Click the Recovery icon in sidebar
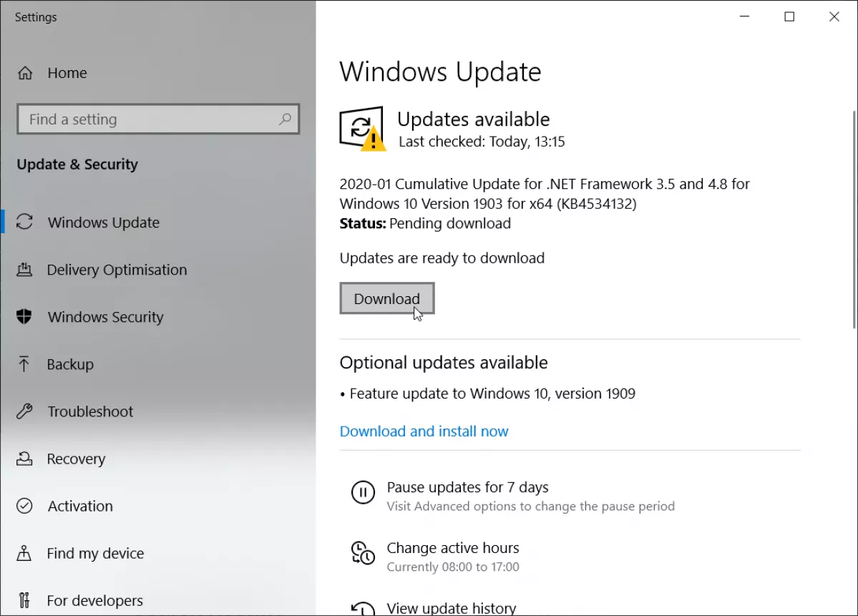The height and width of the screenshot is (616, 858). pyautogui.click(x=24, y=459)
